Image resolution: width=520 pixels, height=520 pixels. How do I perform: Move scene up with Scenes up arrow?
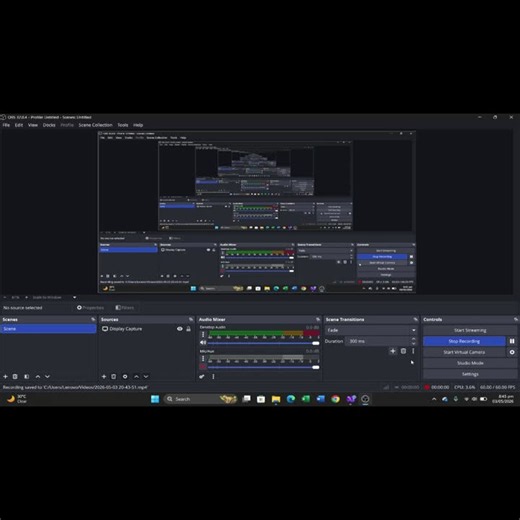[38, 376]
